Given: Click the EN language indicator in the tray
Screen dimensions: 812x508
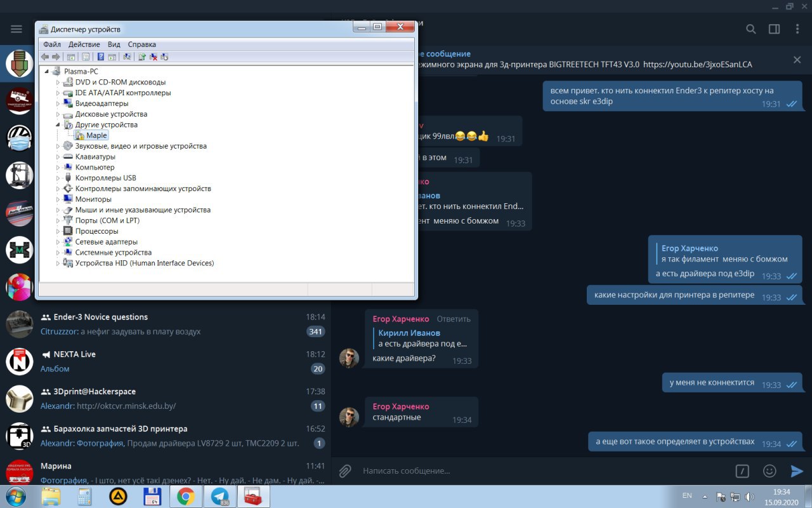Looking at the screenshot, I should tap(687, 495).
